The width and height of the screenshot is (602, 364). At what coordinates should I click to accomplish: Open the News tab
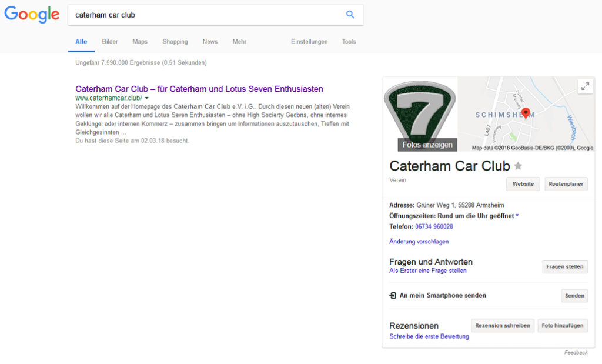[x=210, y=42]
